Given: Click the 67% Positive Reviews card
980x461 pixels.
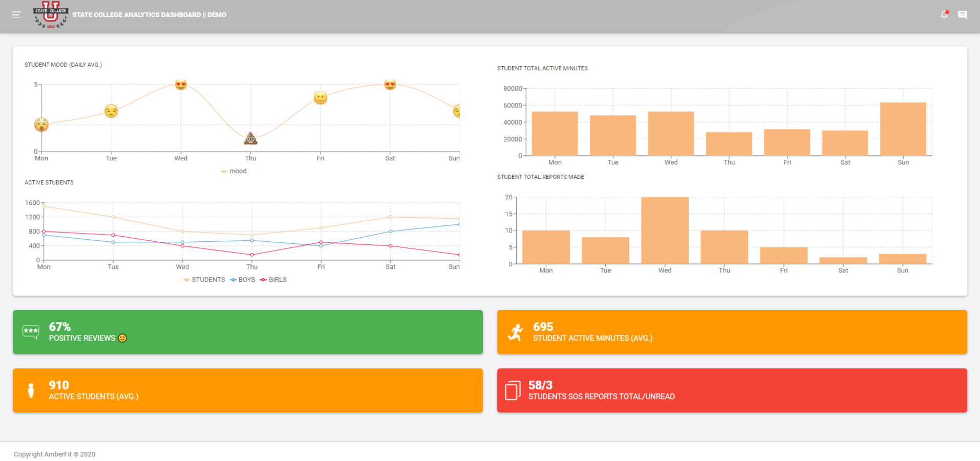Looking at the screenshot, I should pyautogui.click(x=248, y=332).
